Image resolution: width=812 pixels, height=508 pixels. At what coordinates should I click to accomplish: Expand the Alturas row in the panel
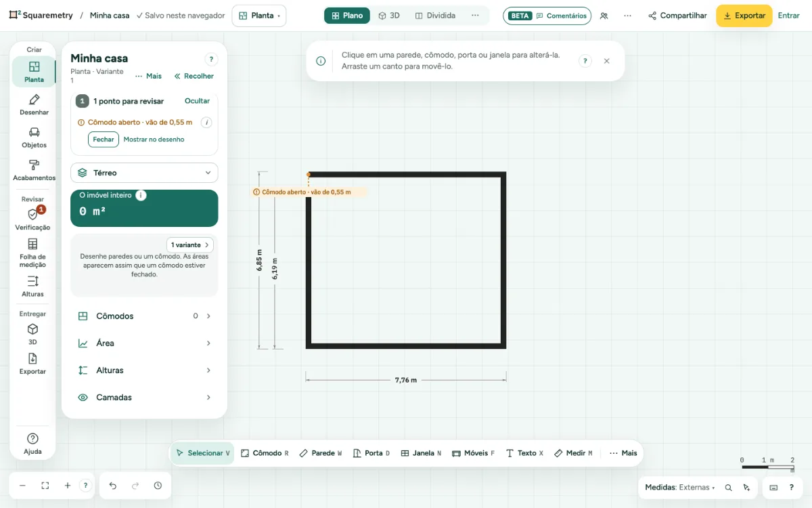tap(144, 371)
